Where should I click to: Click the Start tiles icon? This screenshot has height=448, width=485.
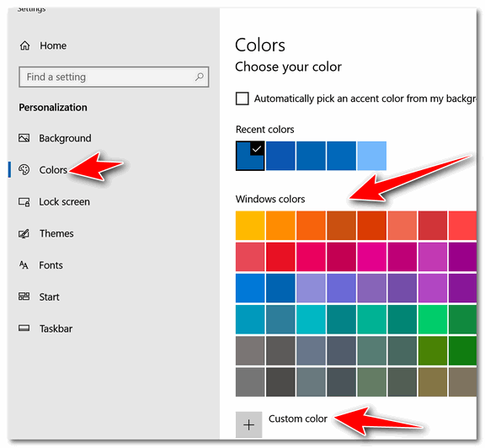point(24,296)
